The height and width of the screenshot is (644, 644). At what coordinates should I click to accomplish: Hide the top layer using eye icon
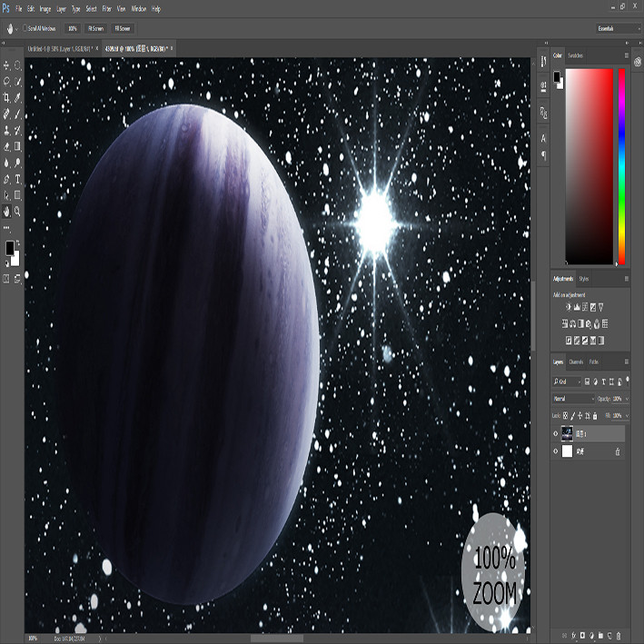556,433
